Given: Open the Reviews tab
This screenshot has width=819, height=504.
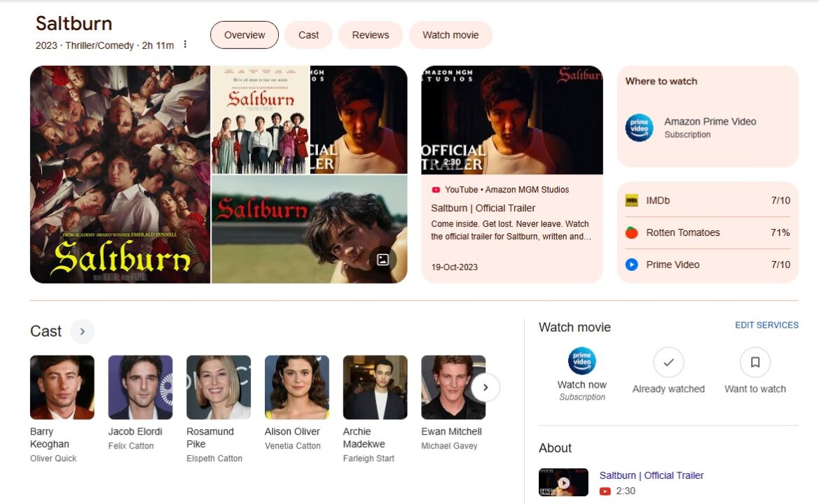Looking at the screenshot, I should (371, 35).
